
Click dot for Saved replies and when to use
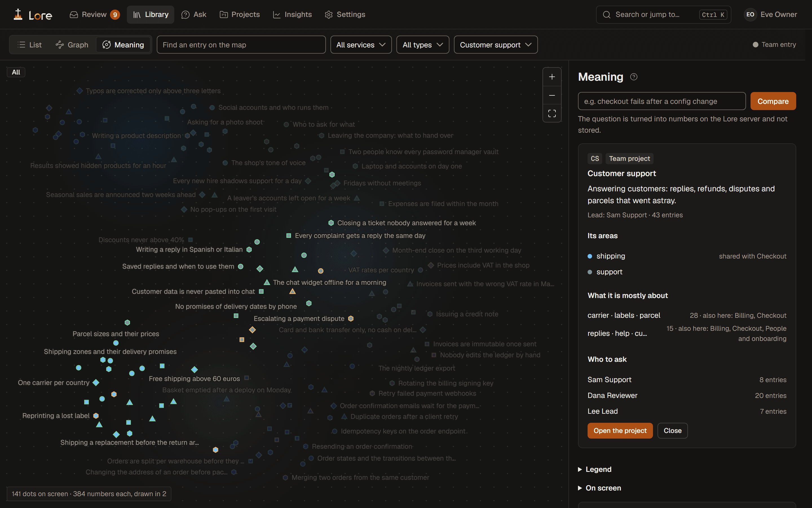240,266
